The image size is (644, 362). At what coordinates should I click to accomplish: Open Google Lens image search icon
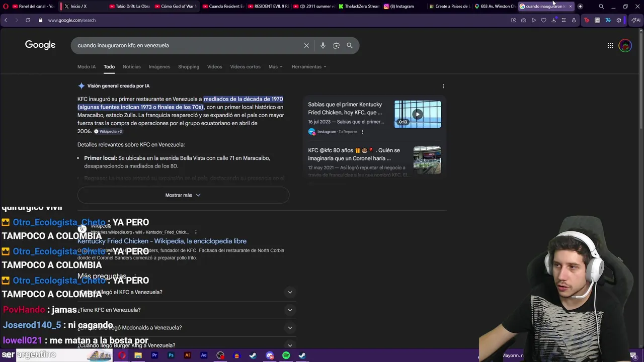click(x=336, y=45)
